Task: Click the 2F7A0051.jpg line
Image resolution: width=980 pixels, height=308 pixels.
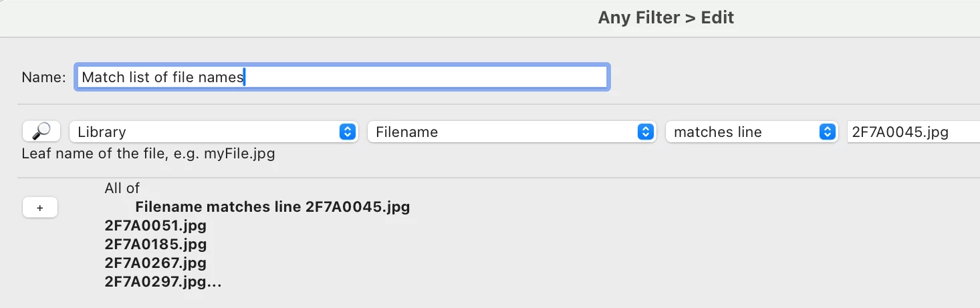Action: [x=156, y=225]
